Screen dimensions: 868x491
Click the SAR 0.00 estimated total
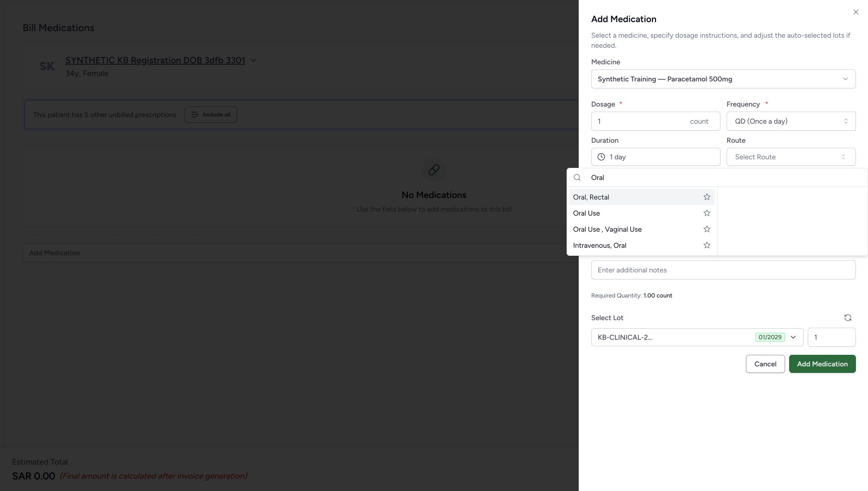click(34, 476)
